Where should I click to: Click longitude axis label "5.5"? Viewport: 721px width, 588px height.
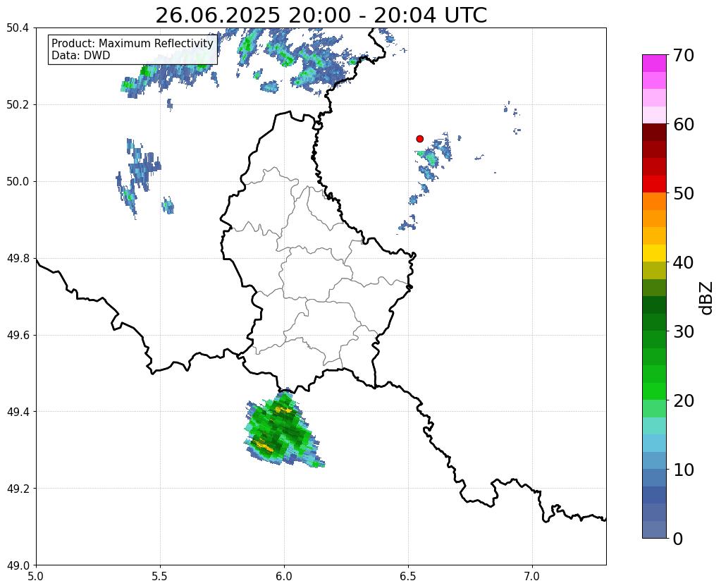(x=160, y=576)
